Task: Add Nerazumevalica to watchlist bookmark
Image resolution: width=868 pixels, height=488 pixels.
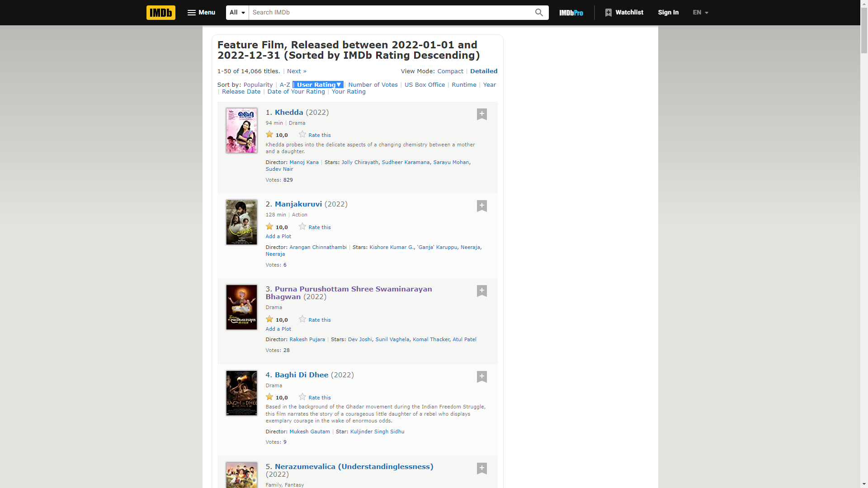Action: pyautogui.click(x=482, y=469)
